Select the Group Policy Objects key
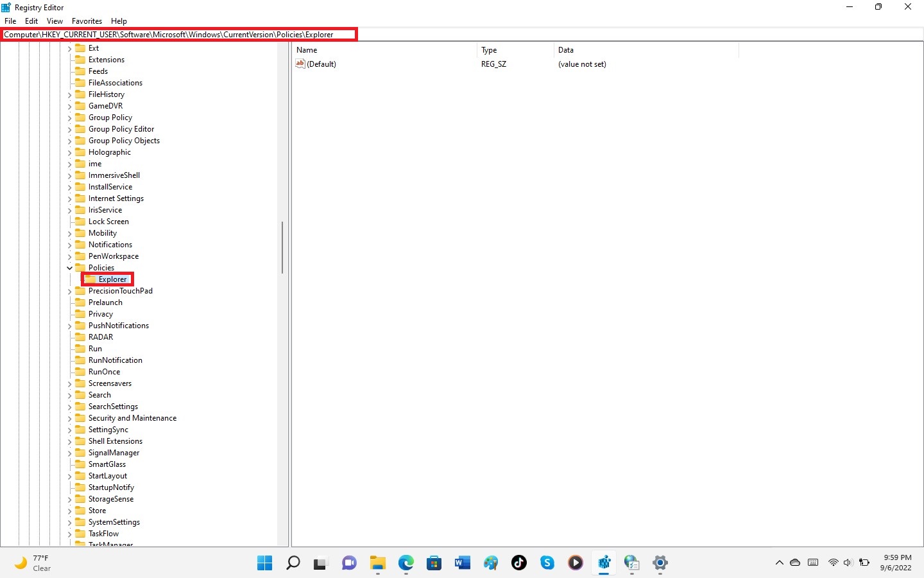Screen dimensions: 924x578 pos(124,141)
